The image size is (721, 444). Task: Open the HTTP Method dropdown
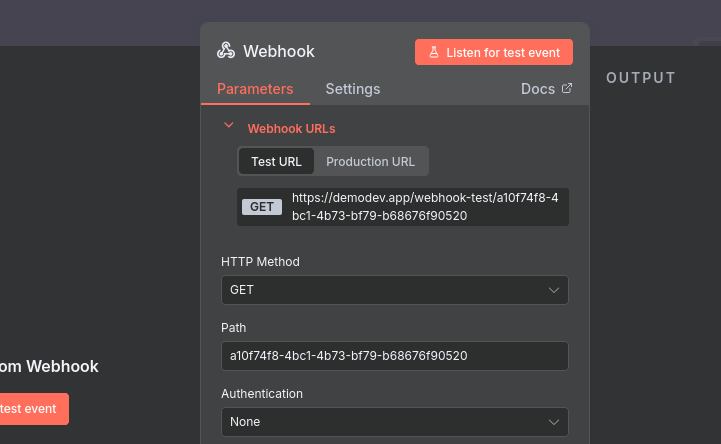pos(395,290)
